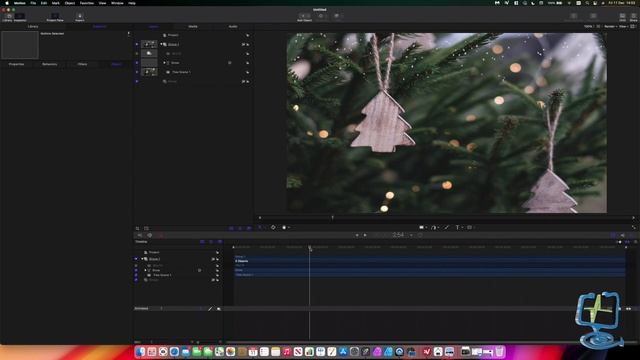Switch to the Inspector tab
640x360 pixels.
point(99,27)
